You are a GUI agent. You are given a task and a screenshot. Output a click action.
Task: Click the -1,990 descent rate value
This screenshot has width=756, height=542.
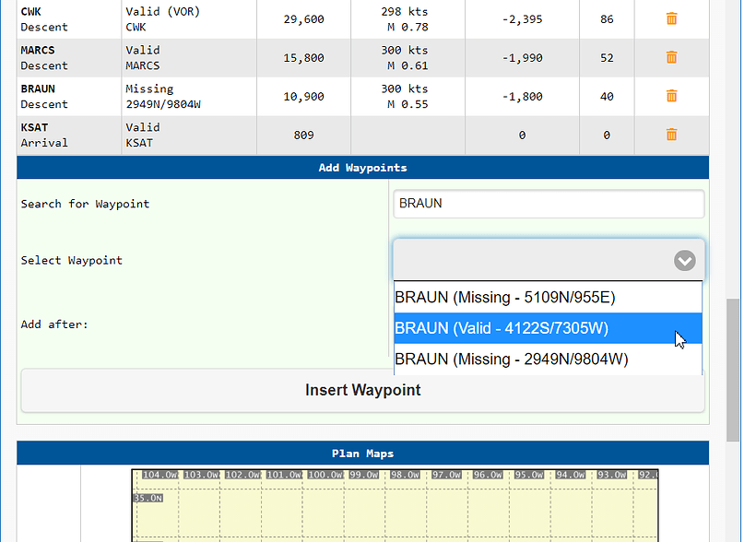click(x=522, y=58)
